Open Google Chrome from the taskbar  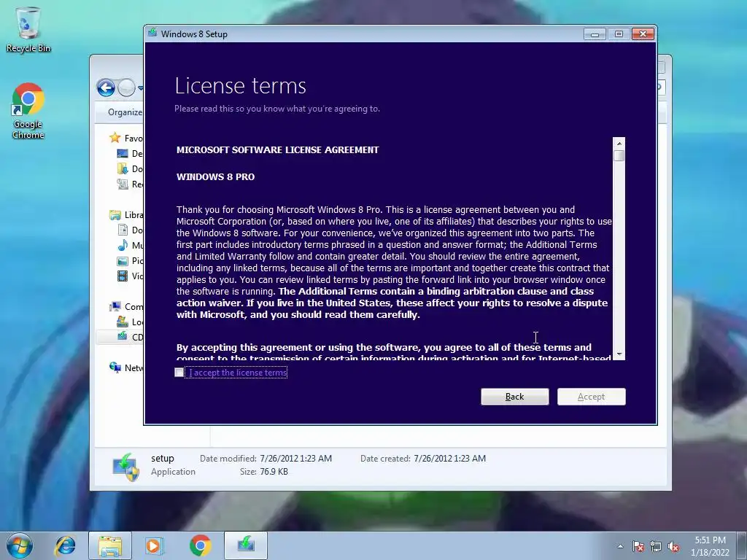[x=200, y=545]
